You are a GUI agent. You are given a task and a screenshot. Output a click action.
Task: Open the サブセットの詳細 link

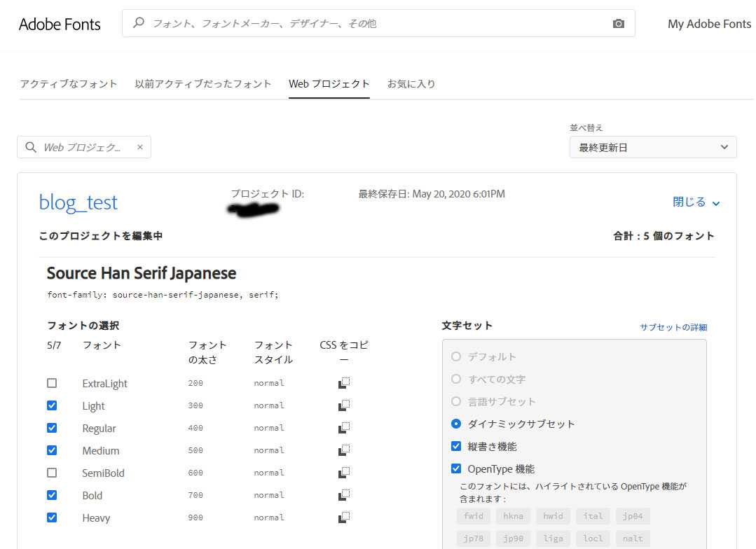coord(673,327)
